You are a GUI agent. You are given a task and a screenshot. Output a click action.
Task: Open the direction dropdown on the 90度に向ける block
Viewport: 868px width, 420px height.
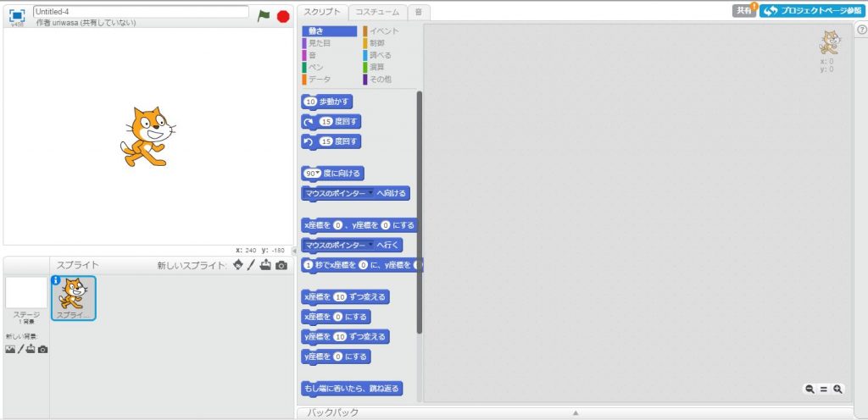tap(318, 174)
